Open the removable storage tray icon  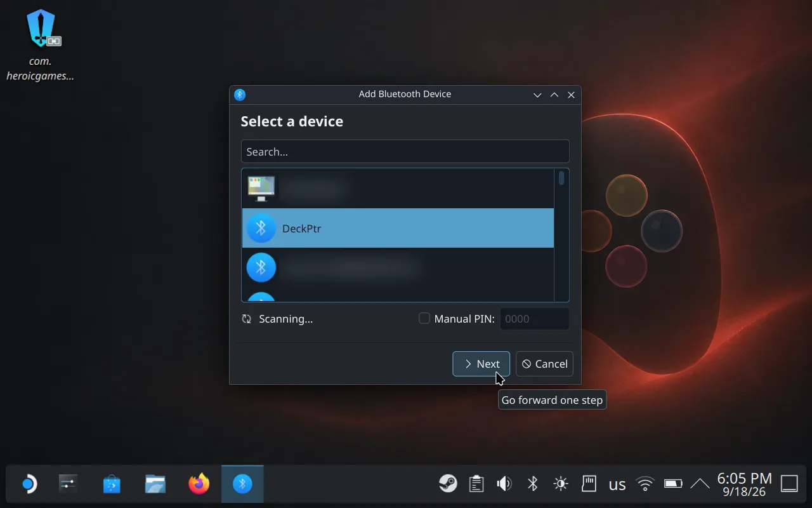589,484
